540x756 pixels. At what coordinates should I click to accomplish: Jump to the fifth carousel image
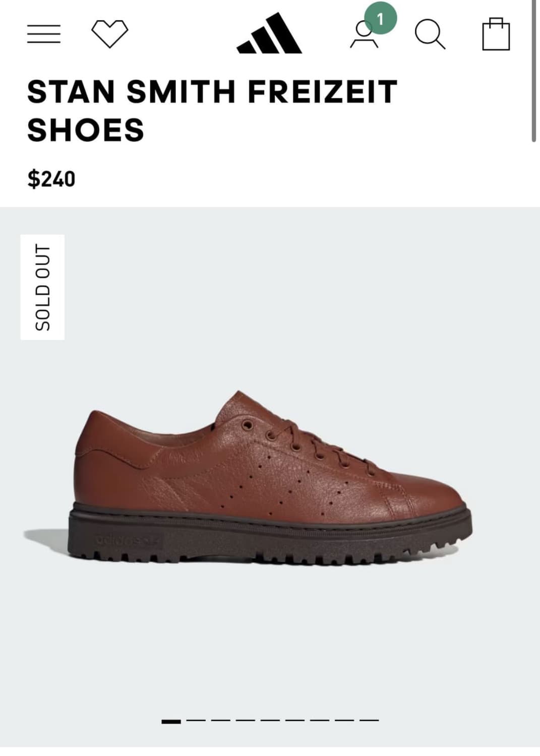[270, 721]
